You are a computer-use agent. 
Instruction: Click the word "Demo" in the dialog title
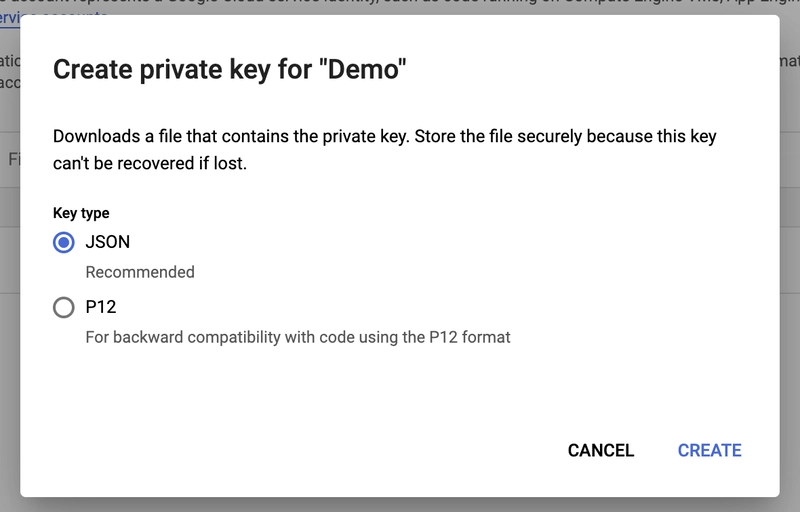(x=367, y=69)
